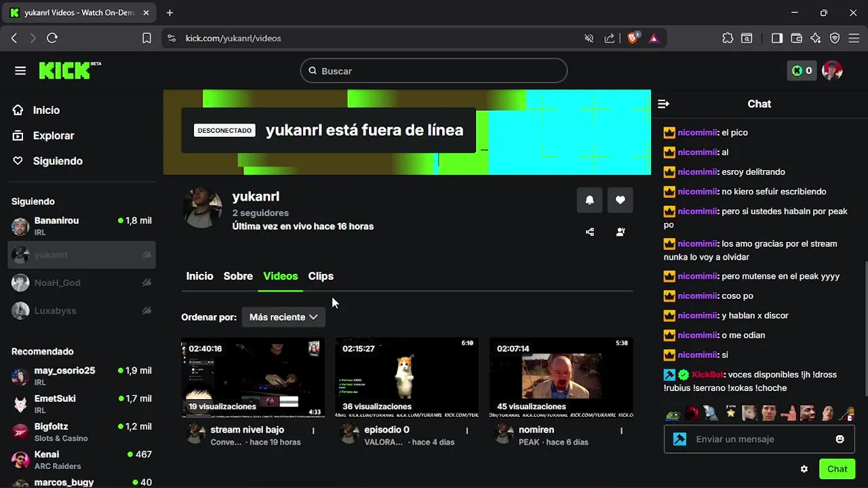Toggle the browser sidebar panel icon

pos(777,38)
